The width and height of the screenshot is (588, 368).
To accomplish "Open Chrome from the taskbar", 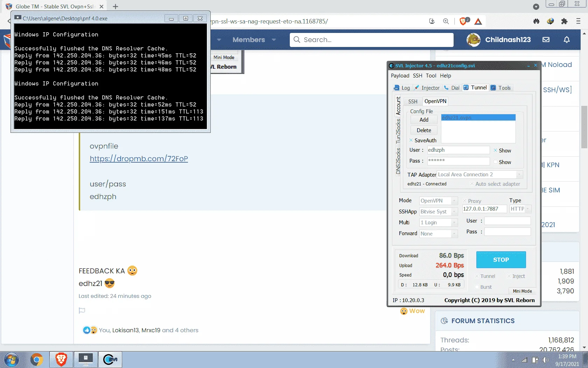I will pyautogui.click(x=37, y=360).
